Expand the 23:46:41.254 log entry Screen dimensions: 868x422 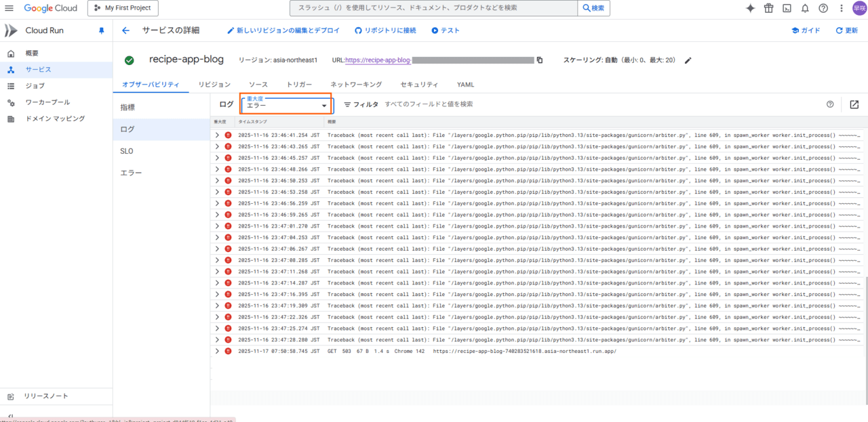pos(217,135)
